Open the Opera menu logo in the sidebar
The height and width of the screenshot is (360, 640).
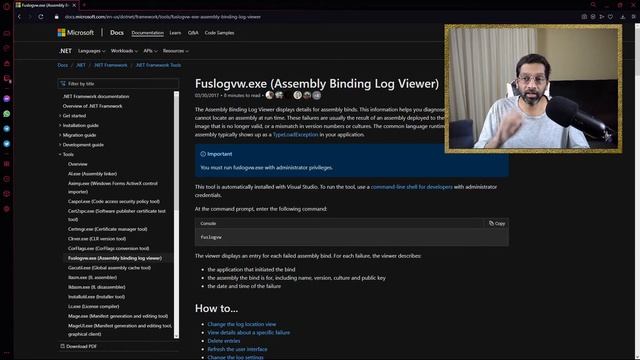(x=7, y=6)
